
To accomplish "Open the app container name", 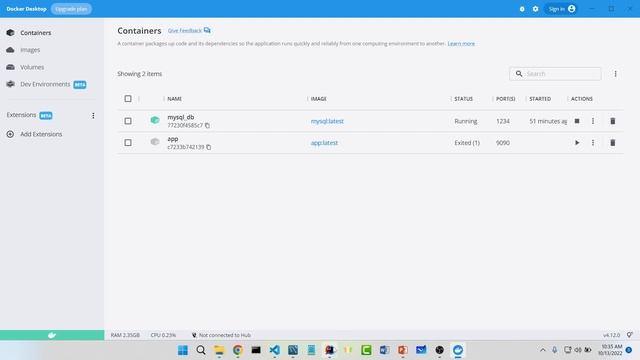I will [x=173, y=139].
